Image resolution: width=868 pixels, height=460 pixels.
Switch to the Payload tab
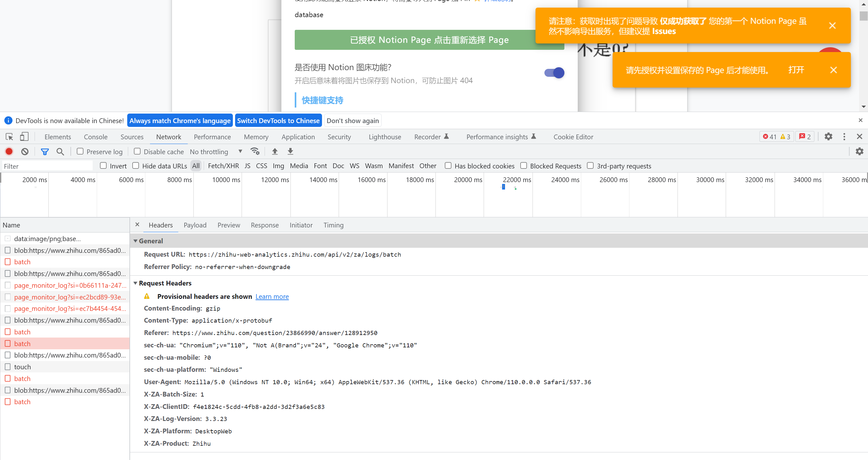(195, 225)
